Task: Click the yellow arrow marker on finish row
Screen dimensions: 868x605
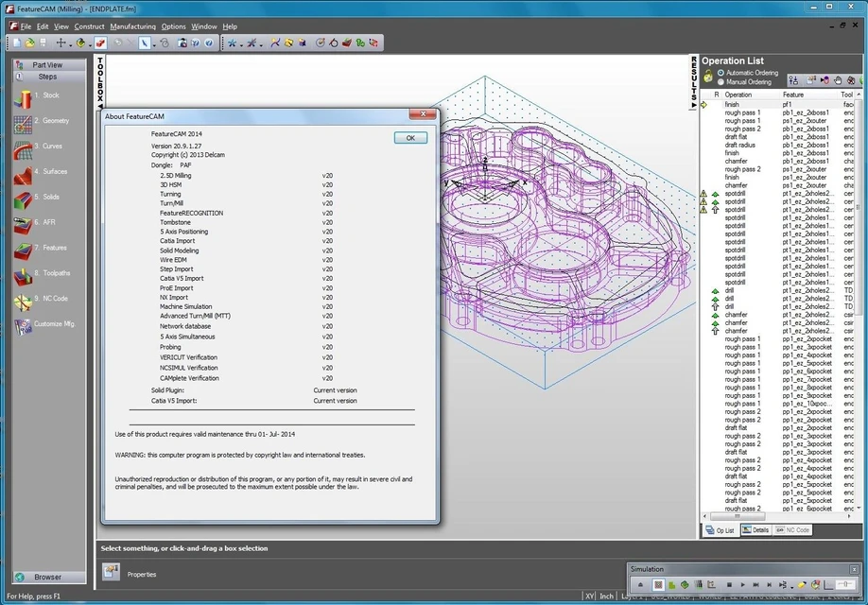Action: (704, 105)
